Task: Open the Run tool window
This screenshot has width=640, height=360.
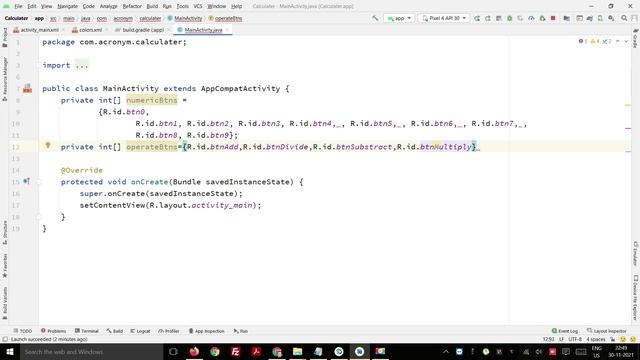Action: click(x=241, y=331)
